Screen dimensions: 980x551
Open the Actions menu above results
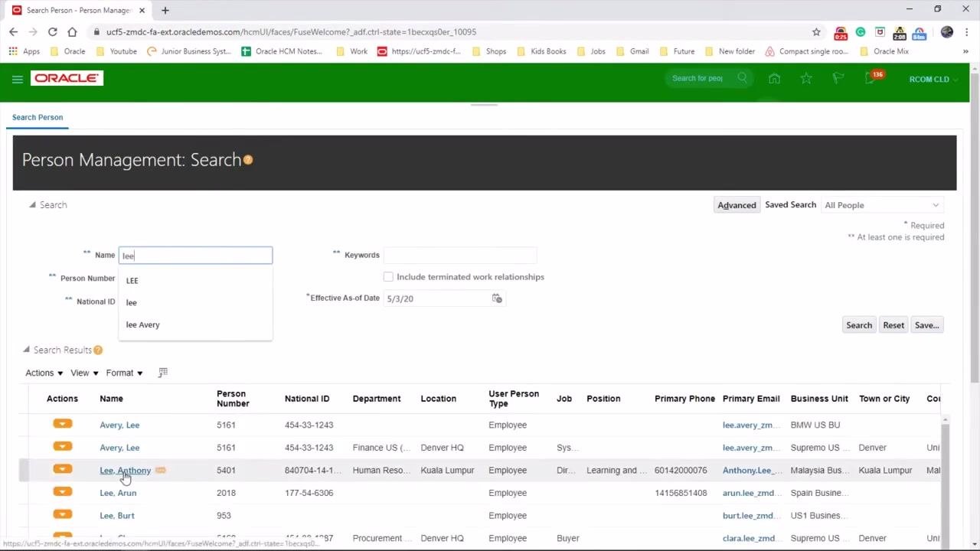click(x=44, y=373)
